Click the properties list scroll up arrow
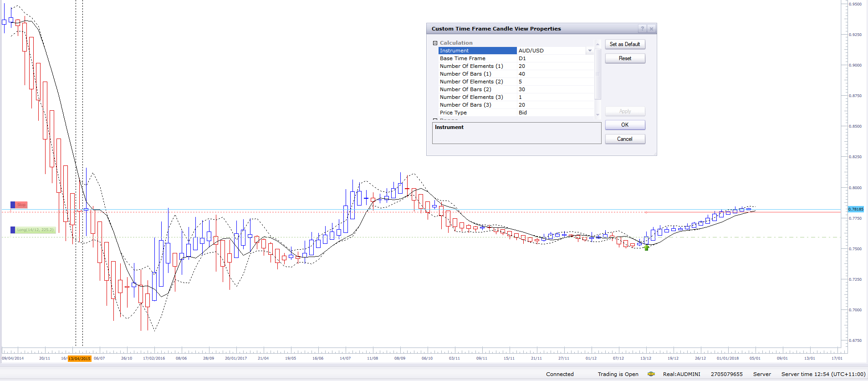 pyautogui.click(x=598, y=44)
